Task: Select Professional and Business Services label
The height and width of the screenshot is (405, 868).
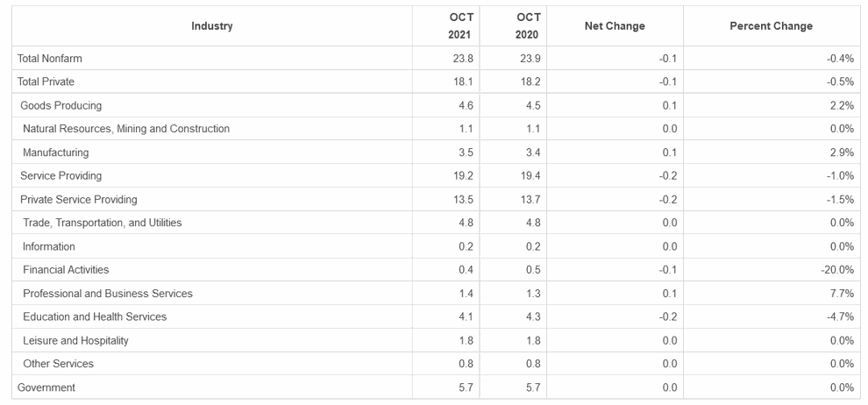Action: click(x=108, y=294)
